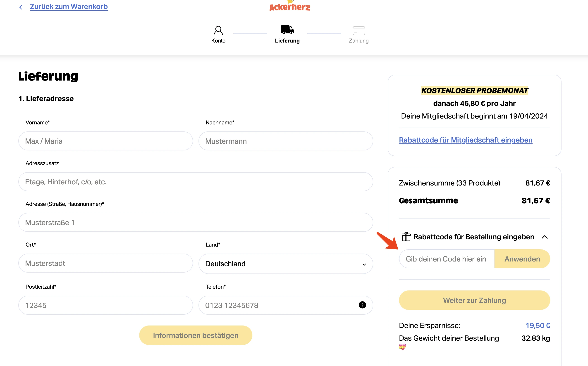The width and height of the screenshot is (588, 366).
Task: Open Rabattcode für Mitgliedschaft eingeben link
Action: click(x=466, y=140)
